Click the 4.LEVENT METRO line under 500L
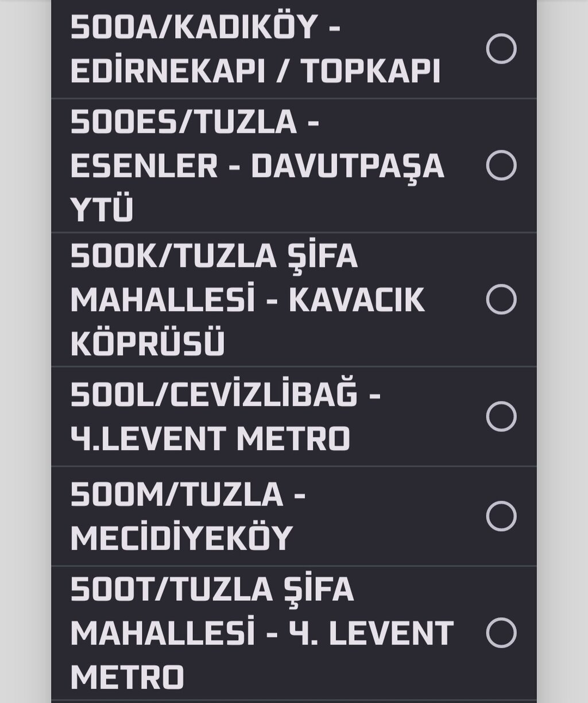Image resolution: width=588 pixels, height=703 pixels. (210, 438)
